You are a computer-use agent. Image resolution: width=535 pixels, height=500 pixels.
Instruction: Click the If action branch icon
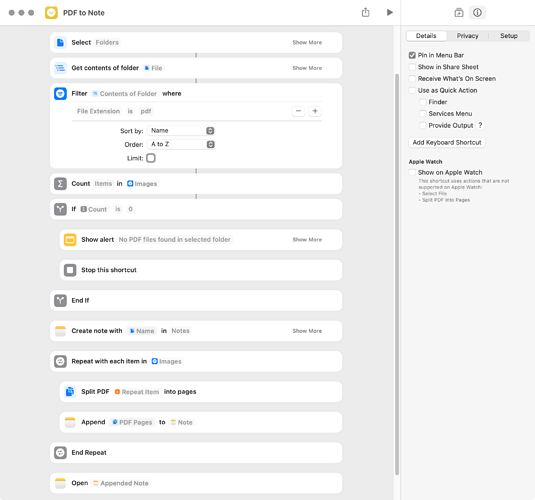pos(60,209)
